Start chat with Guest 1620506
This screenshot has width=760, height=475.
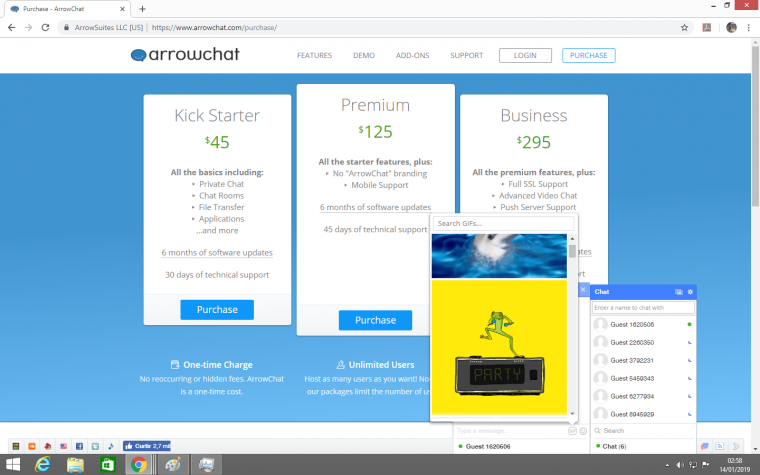click(x=643, y=324)
